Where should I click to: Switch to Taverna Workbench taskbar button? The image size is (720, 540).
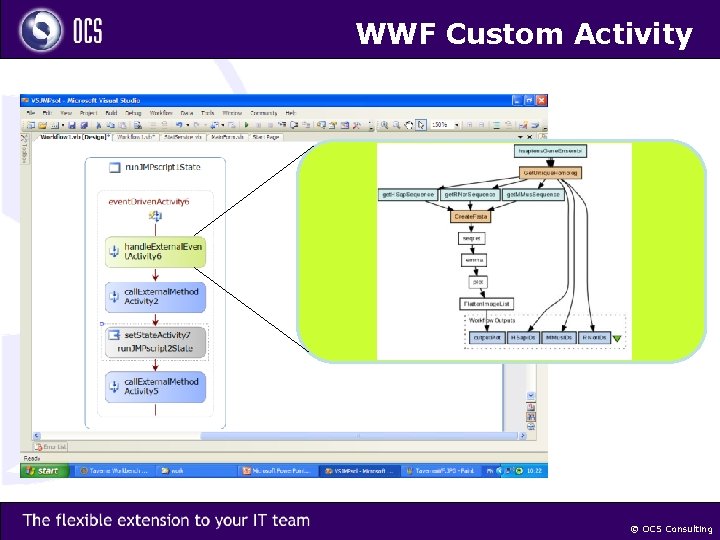point(114,471)
